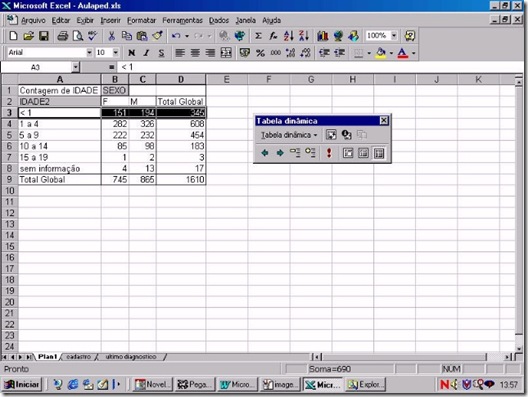This screenshot has height=397, width=528.
Task: Select the Total Global value 1610
Action: pos(181,179)
